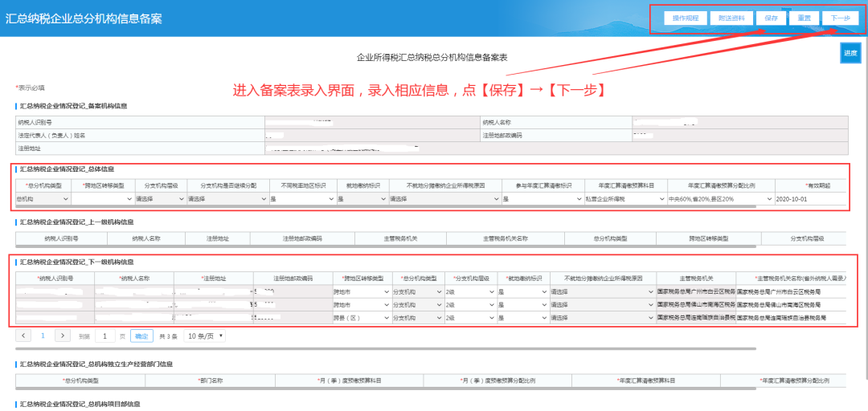
Task: Open the empty 跨地区转移类型 dropdown in 总体信息
Action: pos(103,198)
